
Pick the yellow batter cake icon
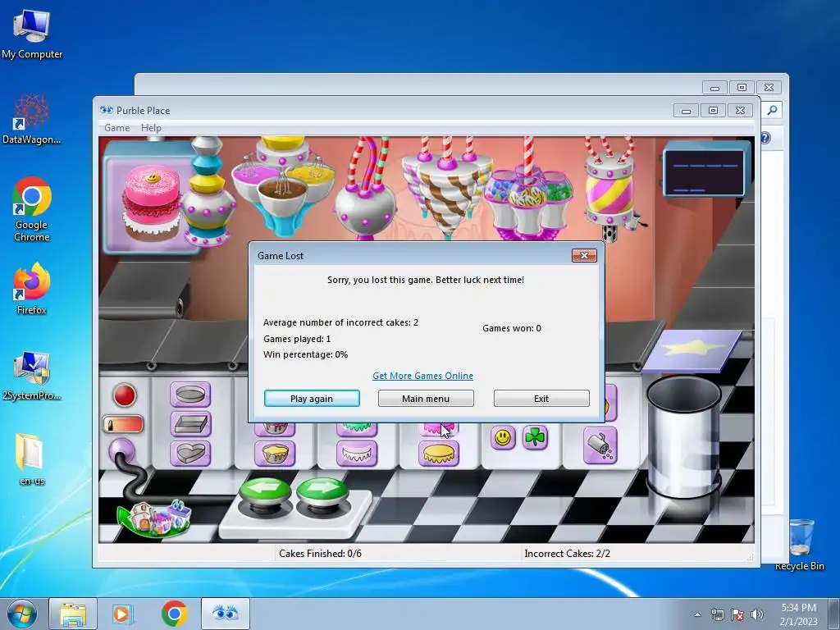(x=275, y=453)
